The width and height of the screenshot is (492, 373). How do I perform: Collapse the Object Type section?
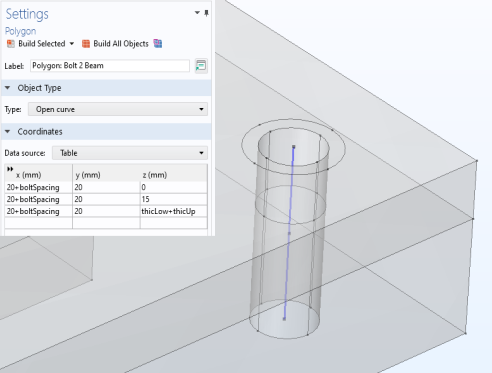point(8,88)
